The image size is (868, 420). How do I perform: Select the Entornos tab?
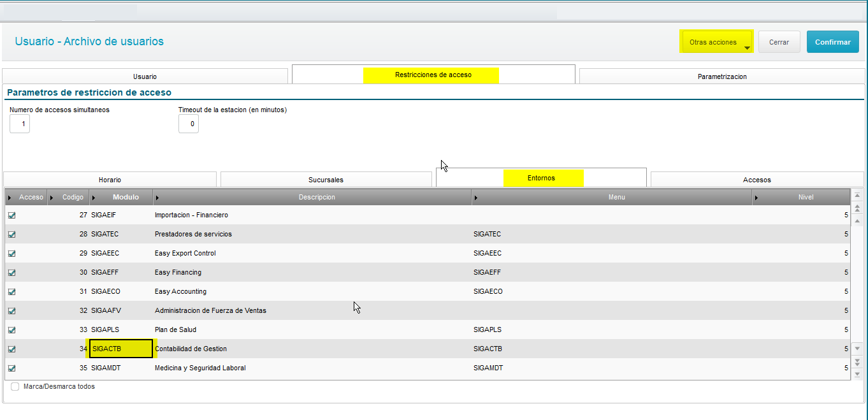click(x=542, y=178)
